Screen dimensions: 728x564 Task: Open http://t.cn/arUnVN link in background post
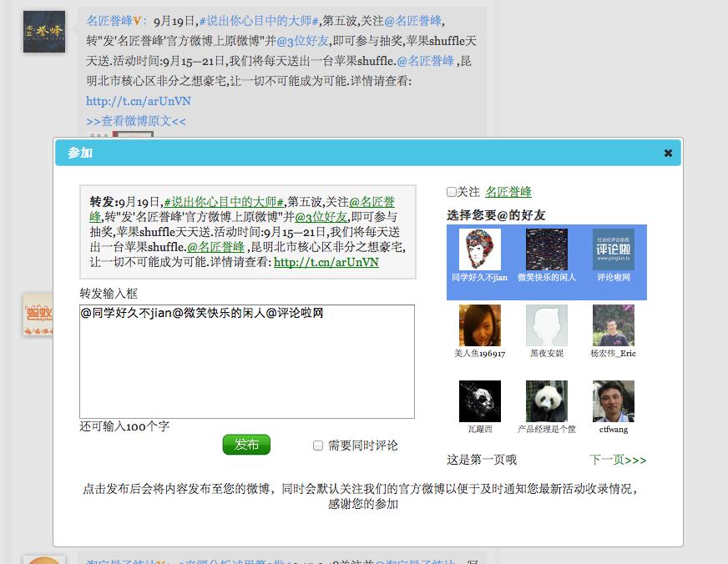pyautogui.click(x=139, y=101)
